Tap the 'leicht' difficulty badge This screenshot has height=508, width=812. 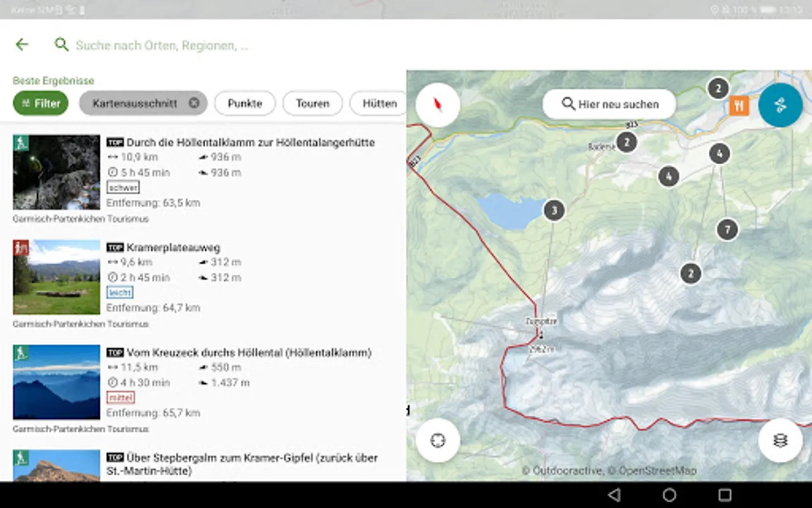click(x=120, y=292)
